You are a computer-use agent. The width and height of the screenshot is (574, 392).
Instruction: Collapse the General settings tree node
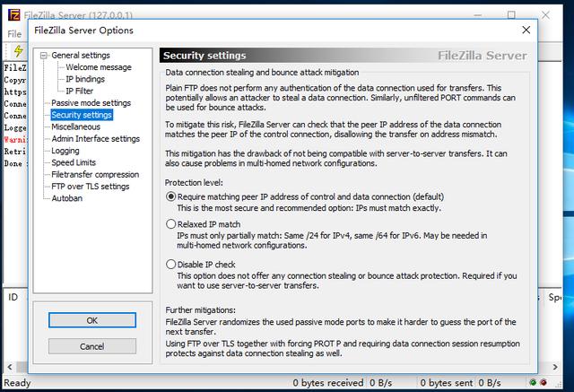[x=44, y=56]
